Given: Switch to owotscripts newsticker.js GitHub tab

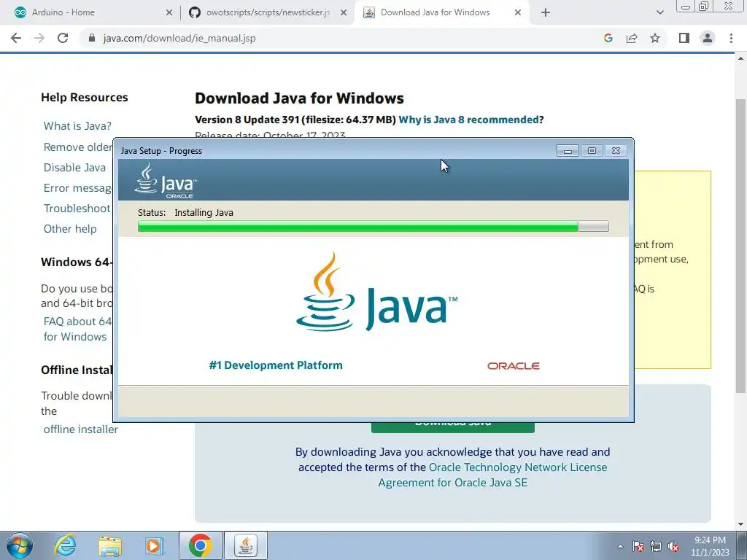Looking at the screenshot, I should [x=268, y=13].
